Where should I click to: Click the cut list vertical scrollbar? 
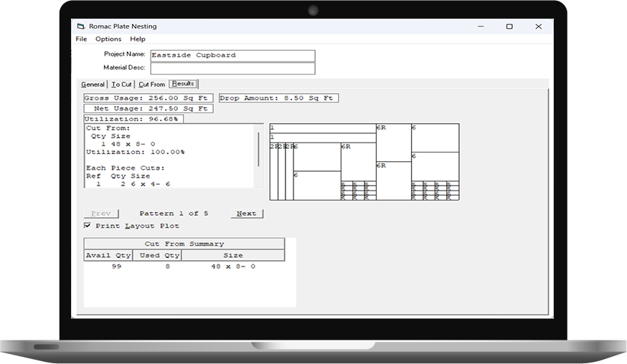pos(258,150)
